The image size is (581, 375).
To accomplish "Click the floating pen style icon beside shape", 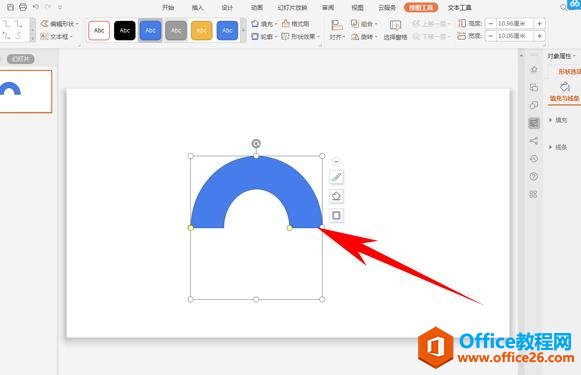I will point(336,177).
